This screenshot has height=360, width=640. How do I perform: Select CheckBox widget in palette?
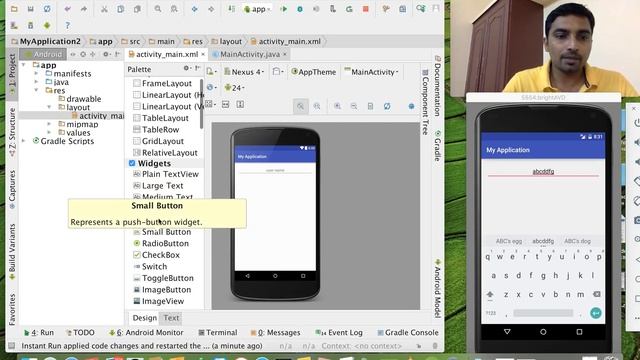(156, 255)
